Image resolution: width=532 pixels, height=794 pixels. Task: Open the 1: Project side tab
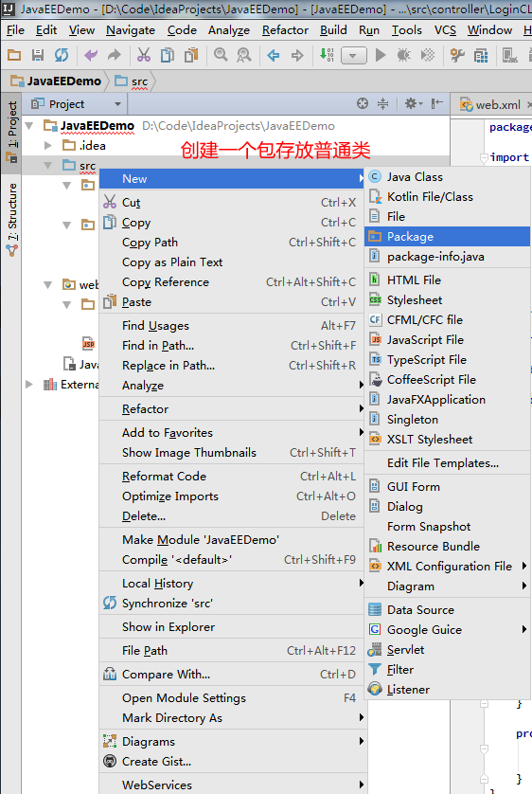(11, 132)
